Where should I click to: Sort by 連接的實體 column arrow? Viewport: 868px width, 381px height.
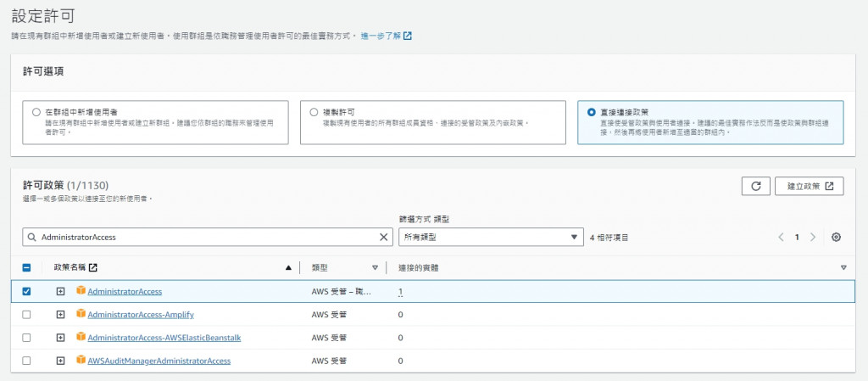pos(843,268)
